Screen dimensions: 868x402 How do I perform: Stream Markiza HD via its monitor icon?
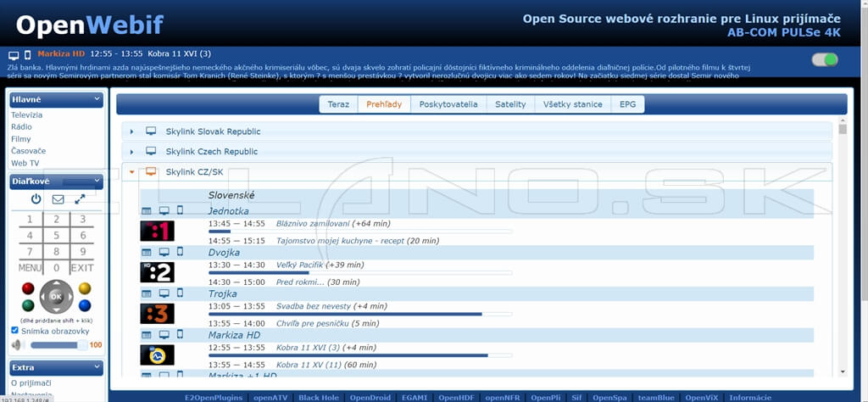(164, 336)
